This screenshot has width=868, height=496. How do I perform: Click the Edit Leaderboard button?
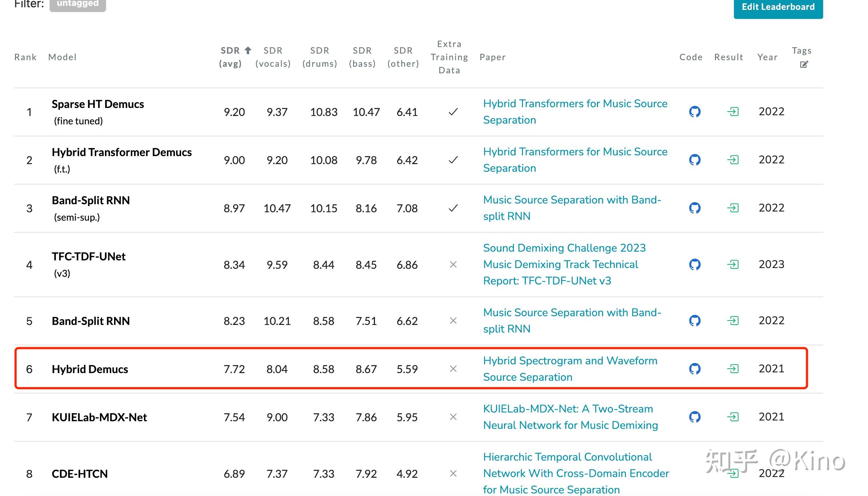click(778, 7)
